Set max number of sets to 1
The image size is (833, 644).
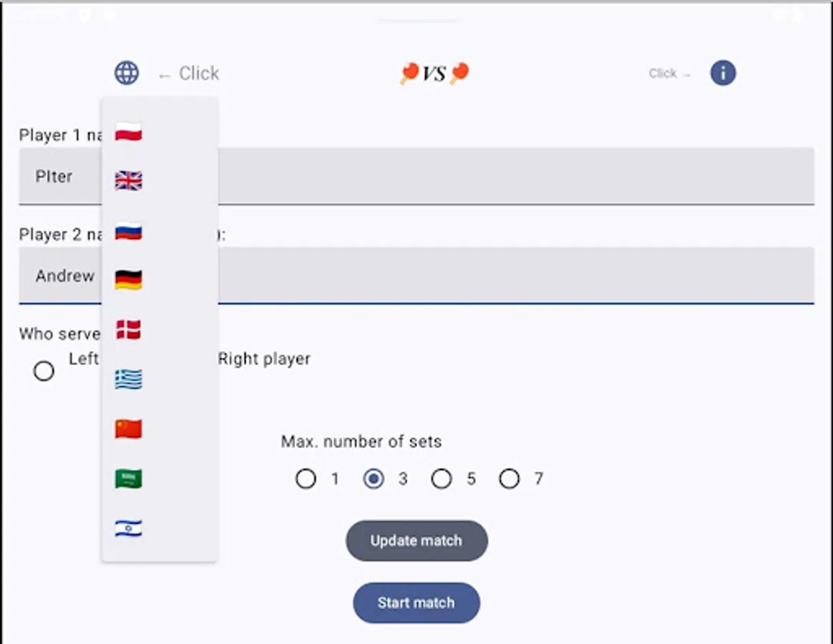tap(306, 479)
